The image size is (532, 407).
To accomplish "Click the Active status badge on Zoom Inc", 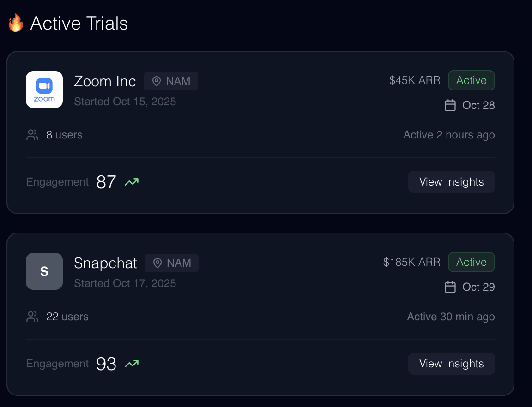I will point(471,80).
